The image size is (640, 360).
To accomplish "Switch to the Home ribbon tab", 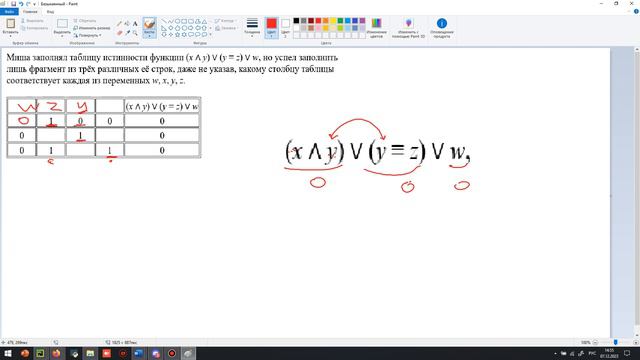I will 30,11.
